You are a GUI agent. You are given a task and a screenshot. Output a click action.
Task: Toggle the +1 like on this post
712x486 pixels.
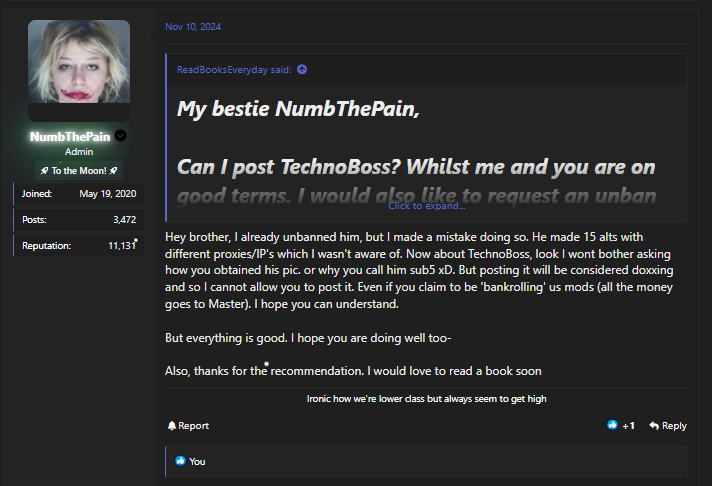(621, 426)
